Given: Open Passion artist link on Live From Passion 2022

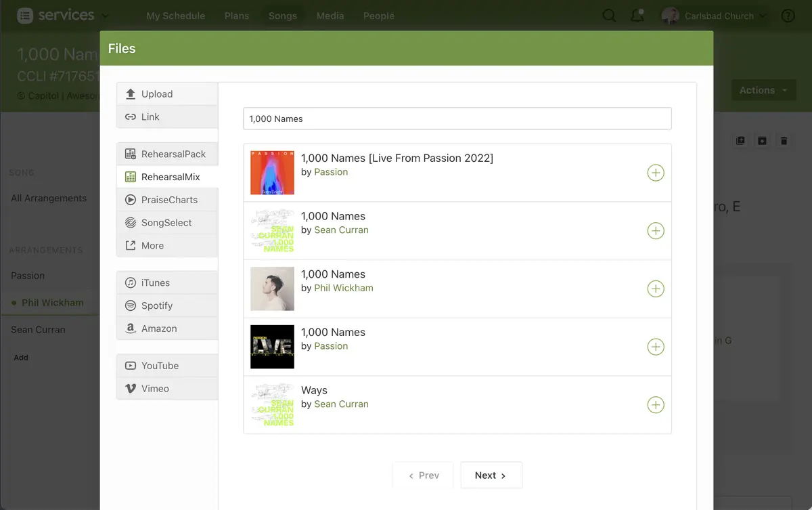Looking at the screenshot, I should click(331, 172).
